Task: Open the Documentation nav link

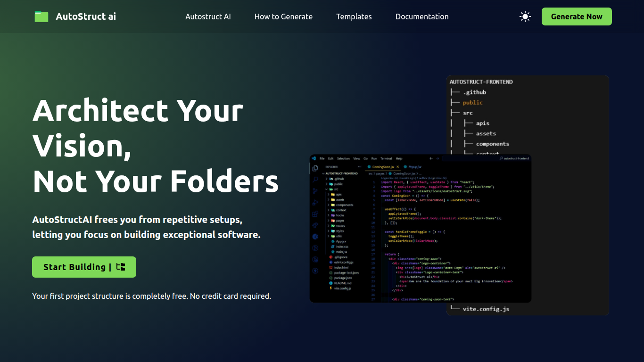Action: click(421, 16)
